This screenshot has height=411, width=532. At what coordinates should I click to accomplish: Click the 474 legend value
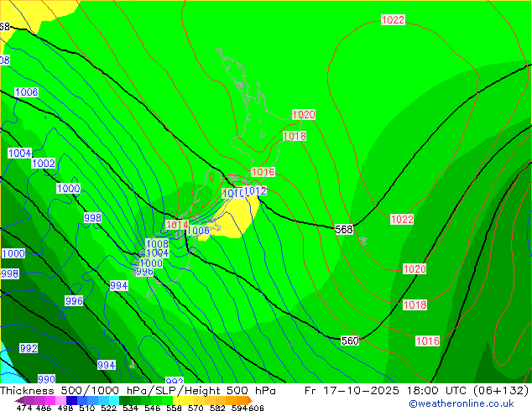click(x=24, y=408)
